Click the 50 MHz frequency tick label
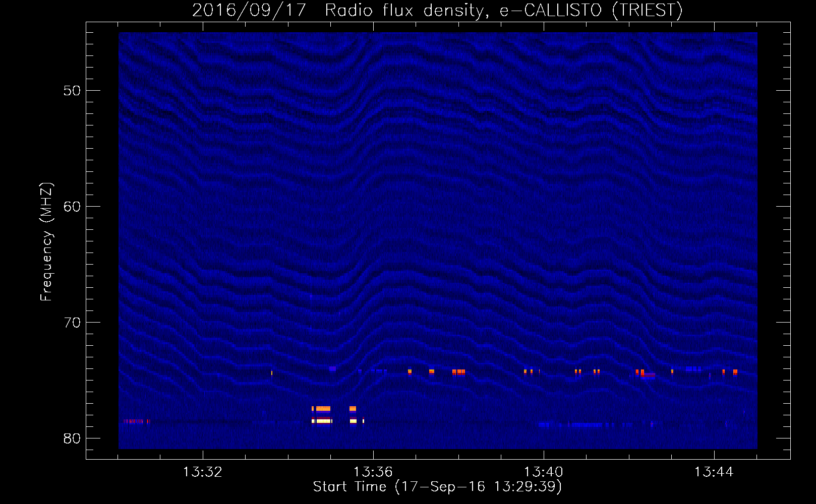 72,91
